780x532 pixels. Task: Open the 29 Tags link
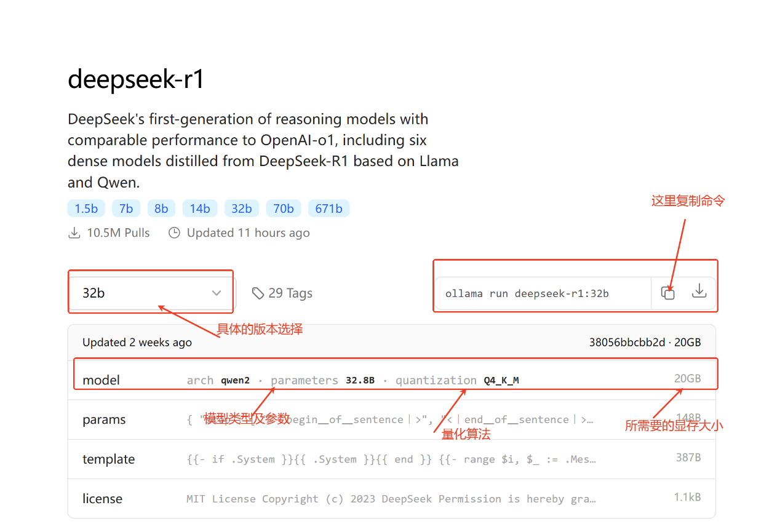pos(290,293)
